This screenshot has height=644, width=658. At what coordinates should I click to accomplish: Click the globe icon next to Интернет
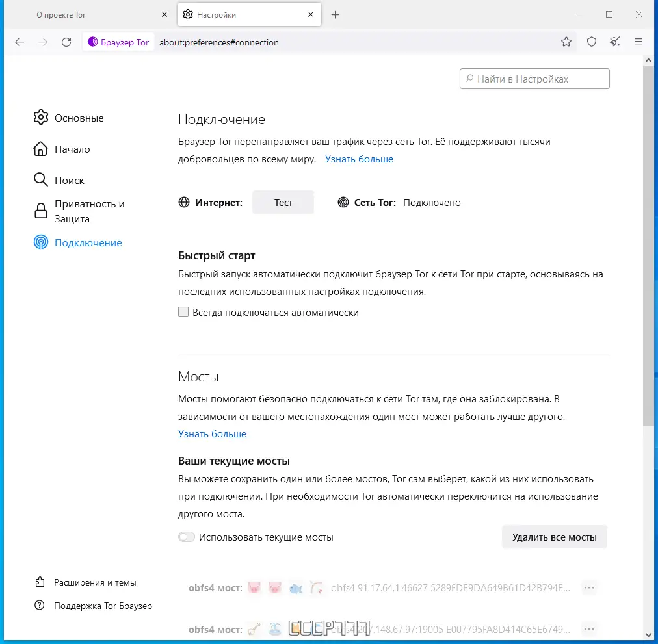point(184,202)
